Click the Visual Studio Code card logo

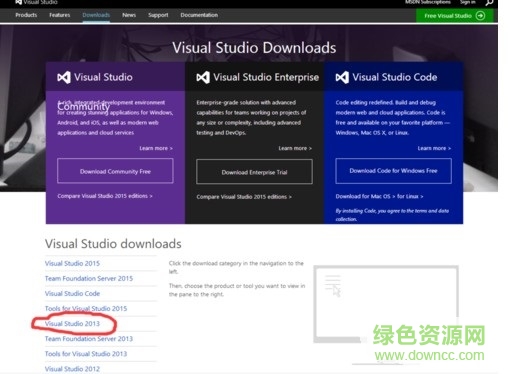(x=342, y=77)
